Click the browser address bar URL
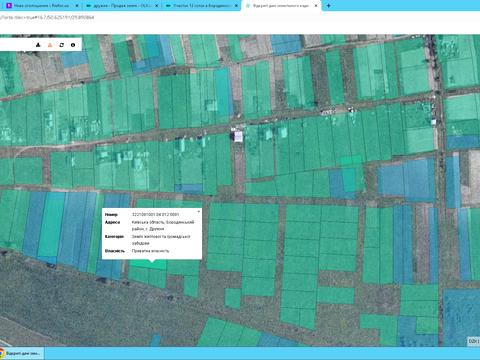This screenshot has width=480, height=360. 47,17
